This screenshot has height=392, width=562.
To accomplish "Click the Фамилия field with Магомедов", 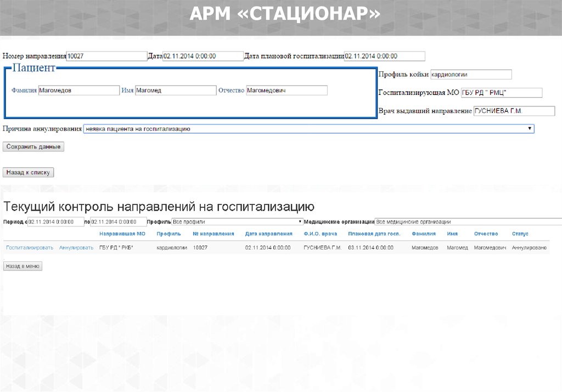I will coord(78,90).
